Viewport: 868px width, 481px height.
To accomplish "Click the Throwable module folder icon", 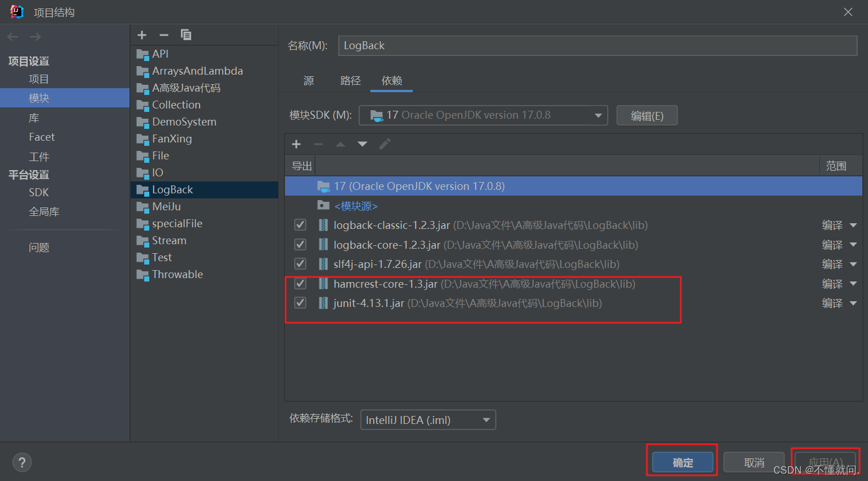I will point(142,275).
